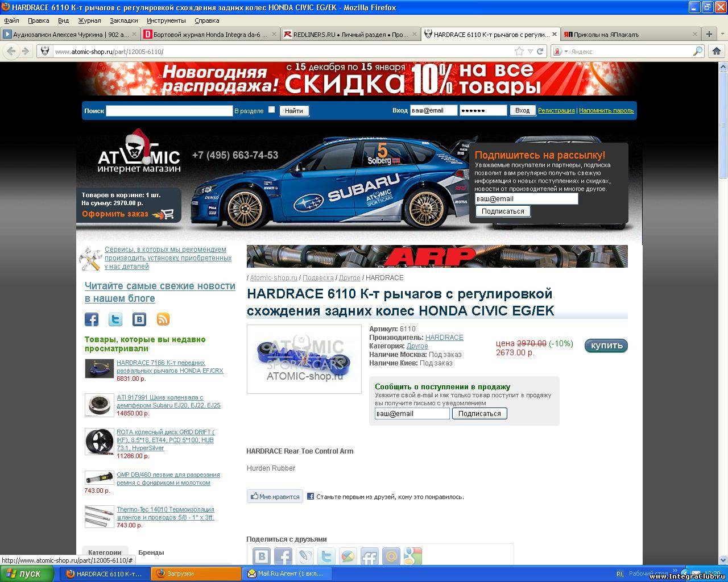Open HARDRACE manufacturer link
The image size is (728, 582).
point(444,338)
